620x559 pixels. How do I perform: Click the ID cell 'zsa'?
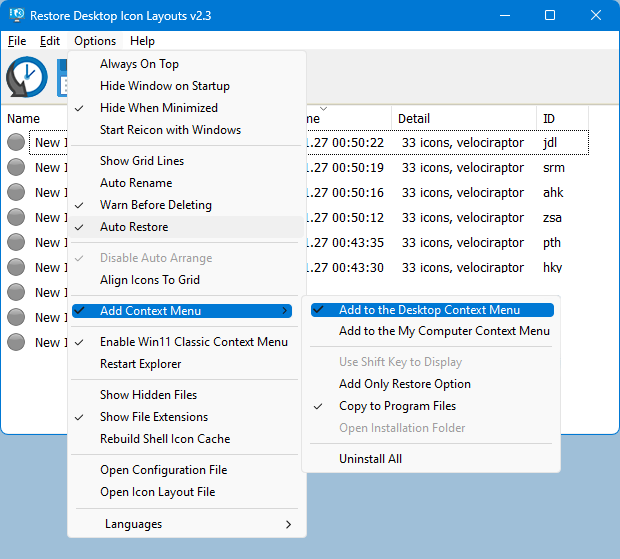(552, 217)
